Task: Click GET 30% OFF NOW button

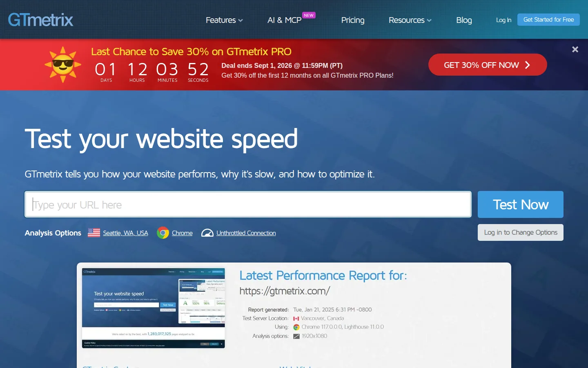Action: (x=488, y=65)
